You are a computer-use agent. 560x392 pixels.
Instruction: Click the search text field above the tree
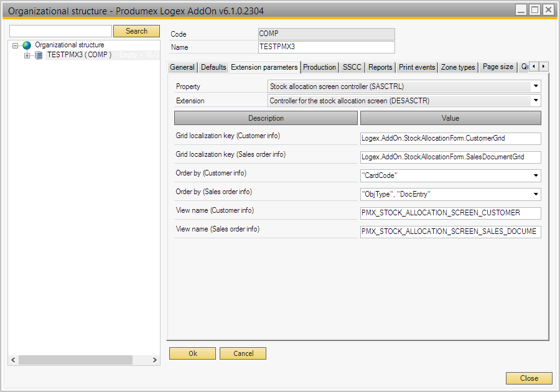pos(60,31)
